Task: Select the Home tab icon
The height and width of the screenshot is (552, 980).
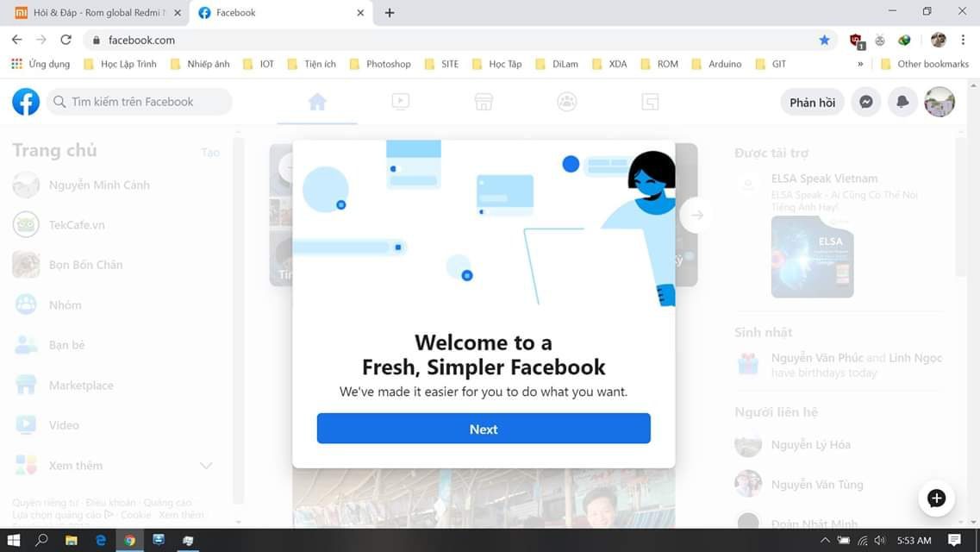Action: coord(317,102)
